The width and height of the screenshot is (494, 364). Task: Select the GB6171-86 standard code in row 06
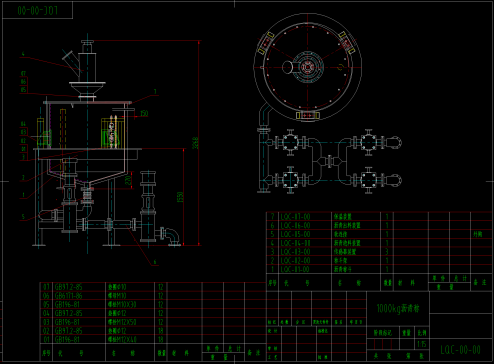(x=68, y=296)
